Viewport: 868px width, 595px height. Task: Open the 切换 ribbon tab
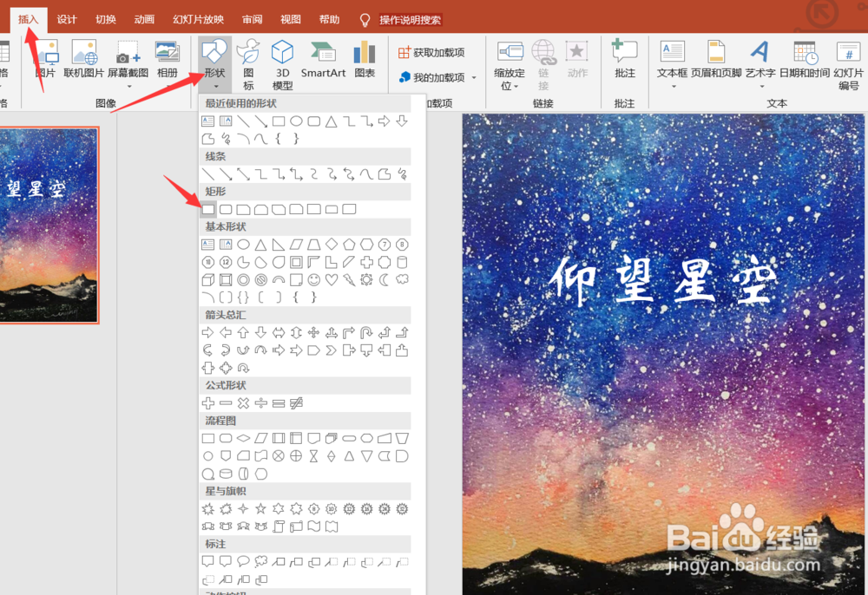coord(105,19)
